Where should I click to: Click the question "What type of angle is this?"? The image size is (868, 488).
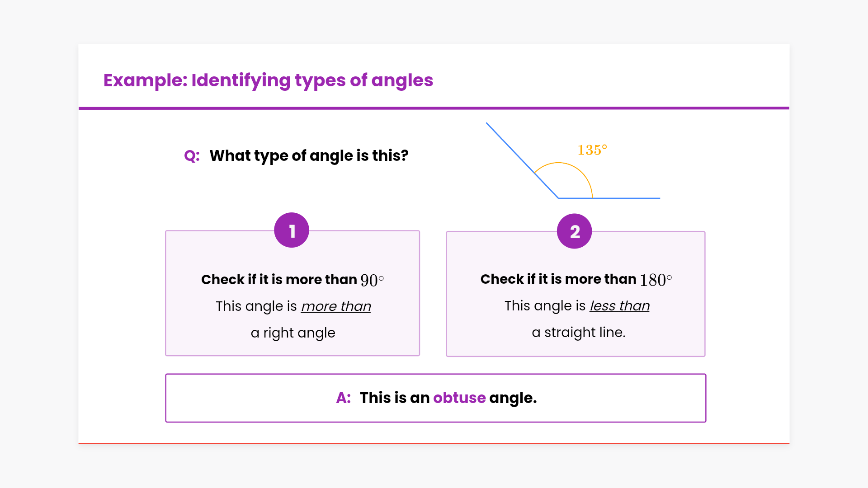[309, 156]
